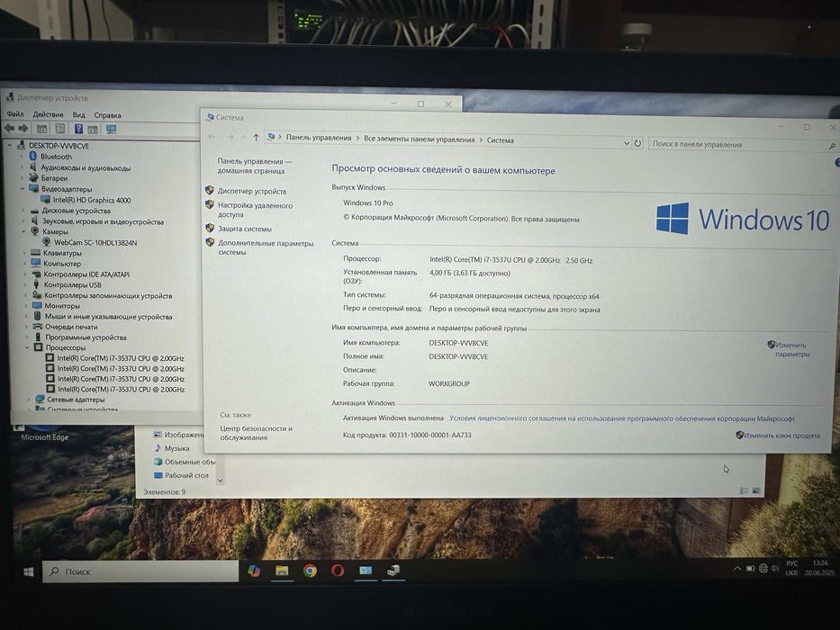The height and width of the screenshot is (630, 840).
Task: Select Компьютер category in device tree
Action: point(62,264)
